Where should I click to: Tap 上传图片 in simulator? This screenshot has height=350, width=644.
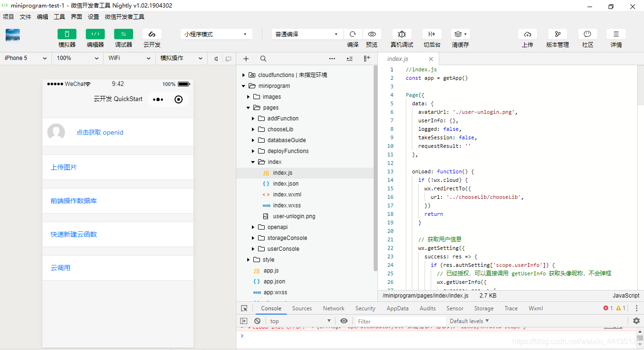(64, 167)
